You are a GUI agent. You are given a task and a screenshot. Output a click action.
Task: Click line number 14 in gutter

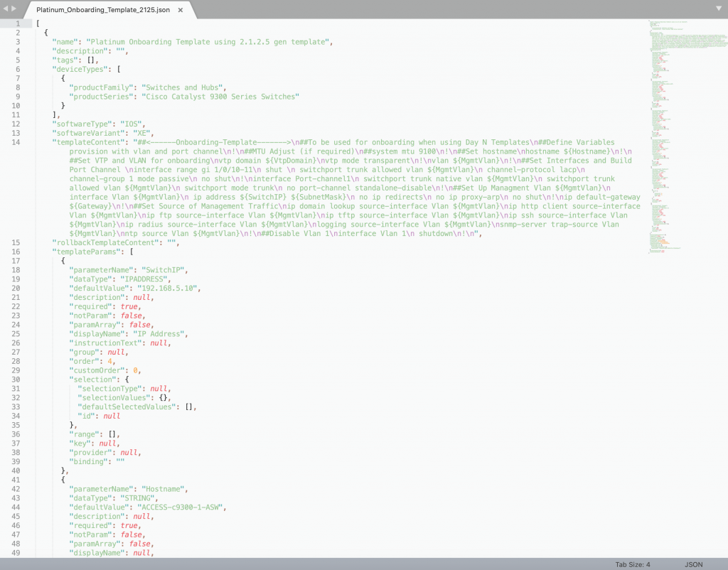tap(16, 142)
